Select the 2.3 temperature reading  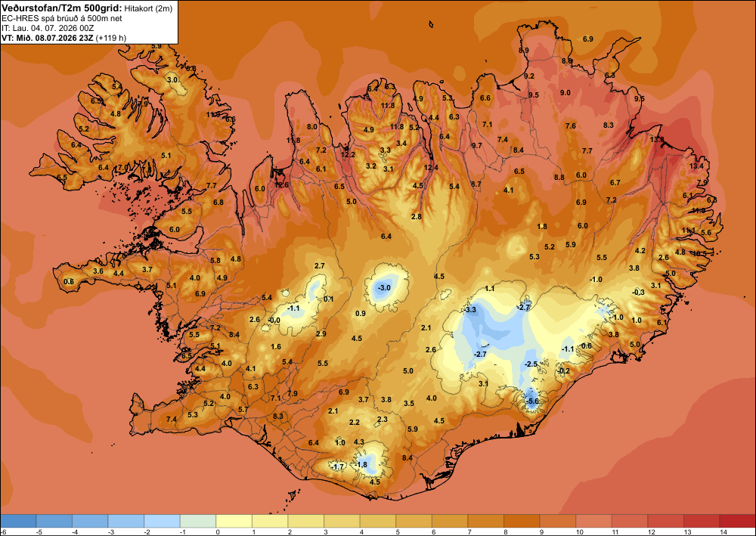383,420
